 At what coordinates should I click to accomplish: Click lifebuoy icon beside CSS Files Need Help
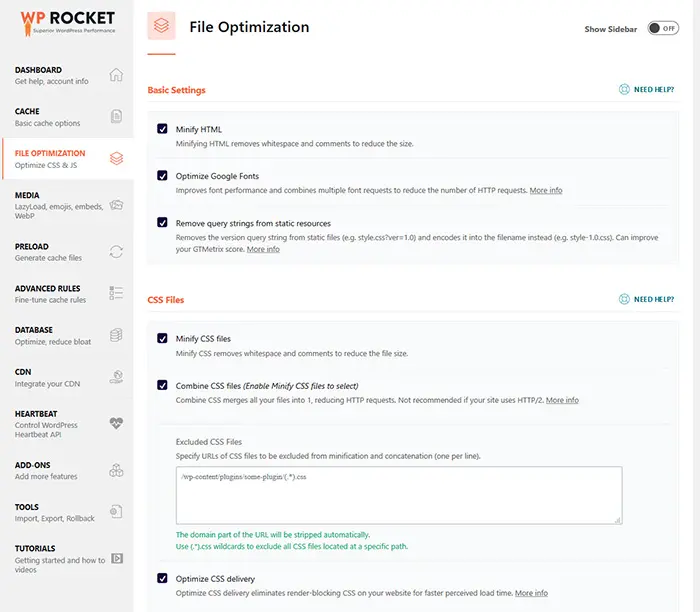click(624, 299)
